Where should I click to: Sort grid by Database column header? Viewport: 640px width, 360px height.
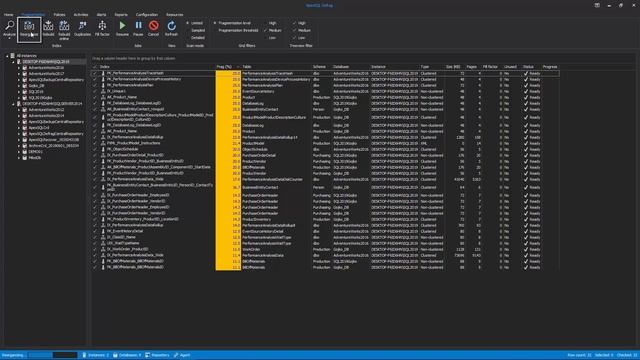[351, 67]
